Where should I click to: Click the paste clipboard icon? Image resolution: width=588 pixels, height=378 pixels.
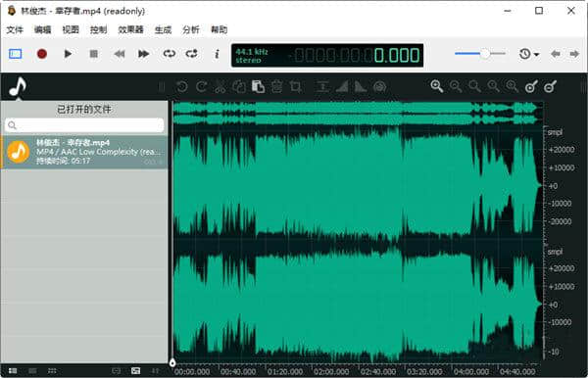click(x=258, y=87)
